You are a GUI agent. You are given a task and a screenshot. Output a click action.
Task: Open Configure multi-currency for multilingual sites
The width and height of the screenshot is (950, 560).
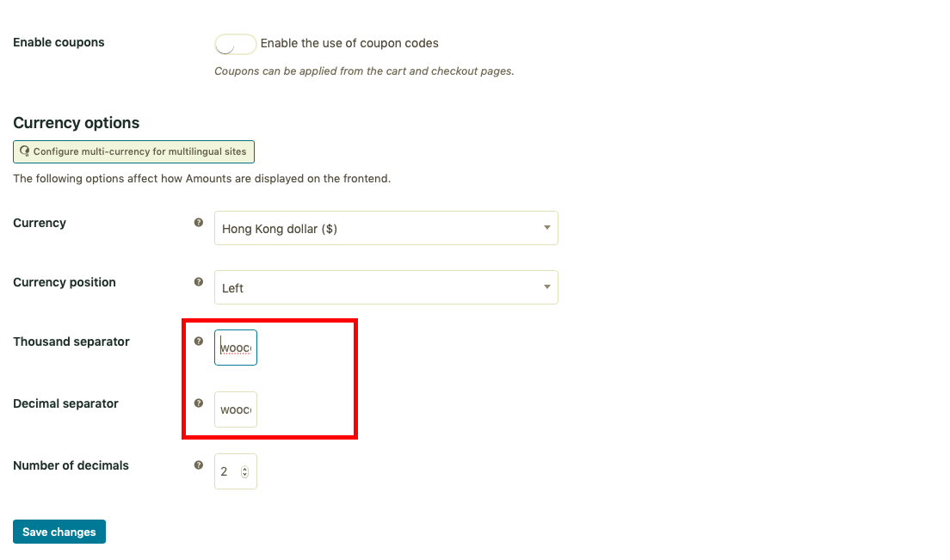point(133,151)
